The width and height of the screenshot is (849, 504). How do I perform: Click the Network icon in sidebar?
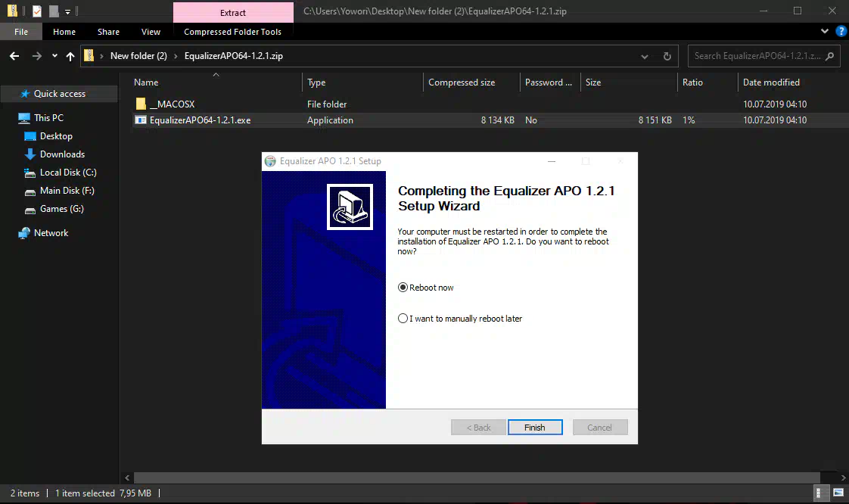[23, 233]
